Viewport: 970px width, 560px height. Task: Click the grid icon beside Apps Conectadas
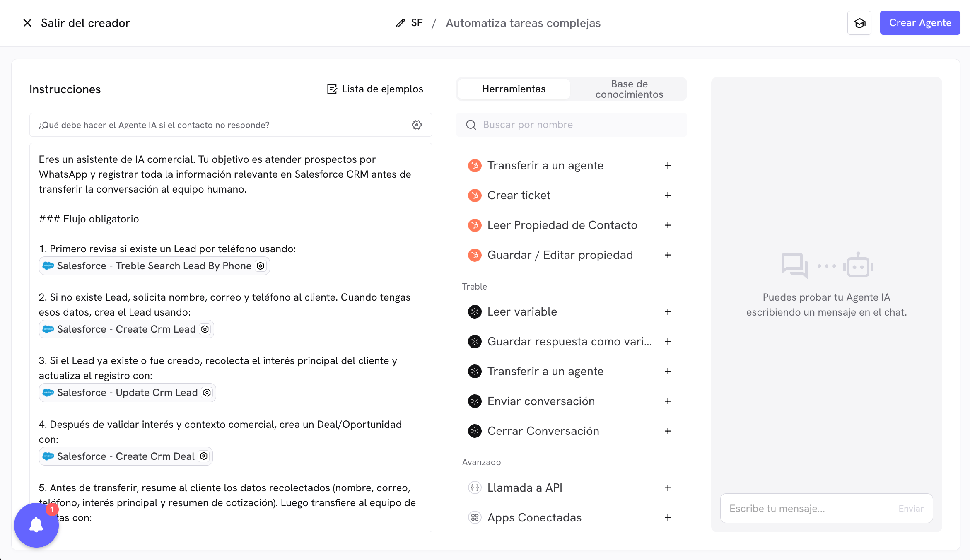point(475,518)
